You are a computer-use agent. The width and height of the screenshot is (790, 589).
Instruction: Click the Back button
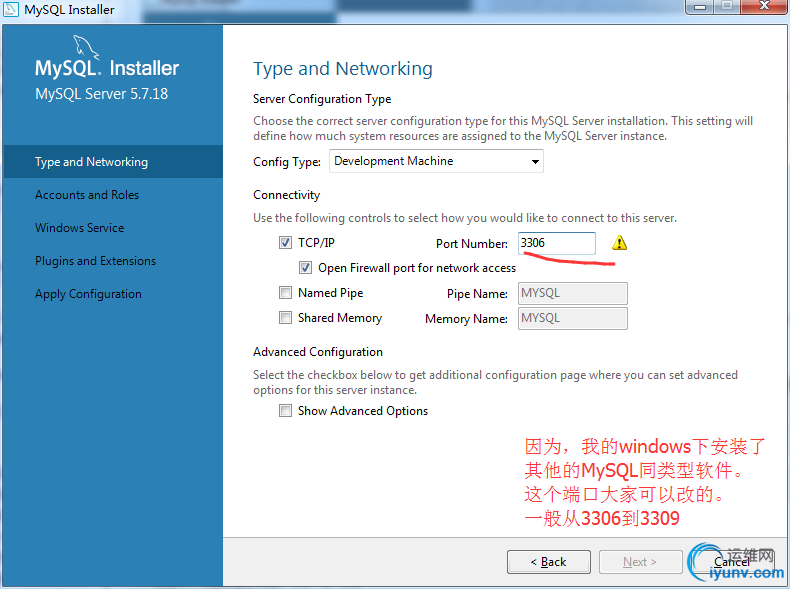point(549,562)
